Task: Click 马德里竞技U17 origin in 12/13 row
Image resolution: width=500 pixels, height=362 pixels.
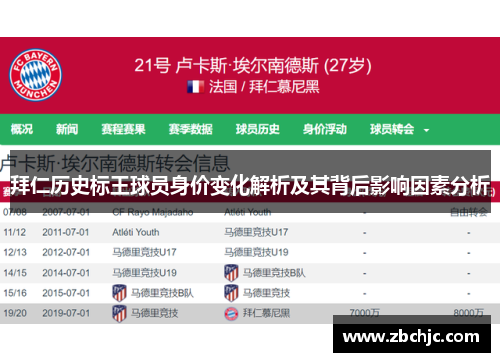Action: click(x=144, y=252)
